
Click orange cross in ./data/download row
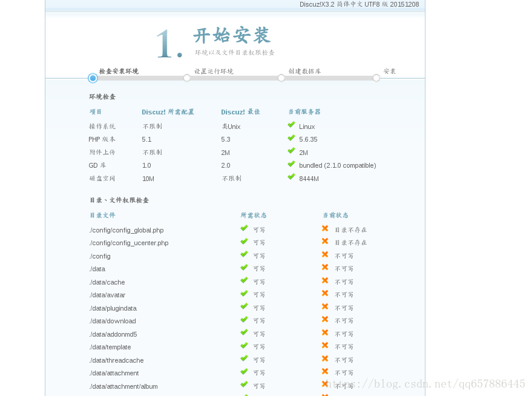coord(325,319)
